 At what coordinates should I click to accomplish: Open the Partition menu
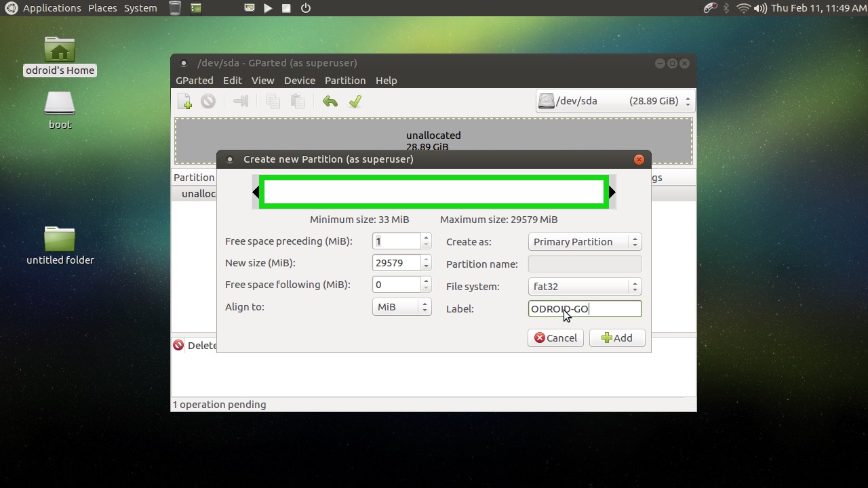click(344, 81)
